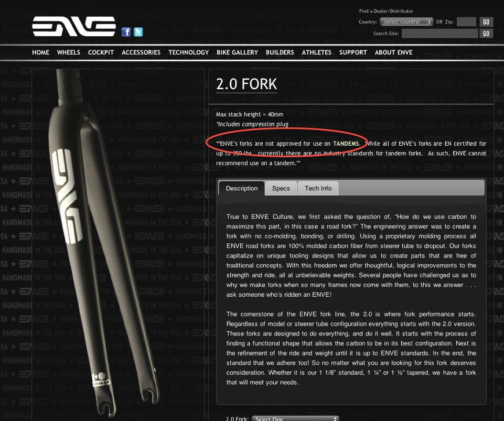Click GO button next to Search Site

[x=486, y=34]
